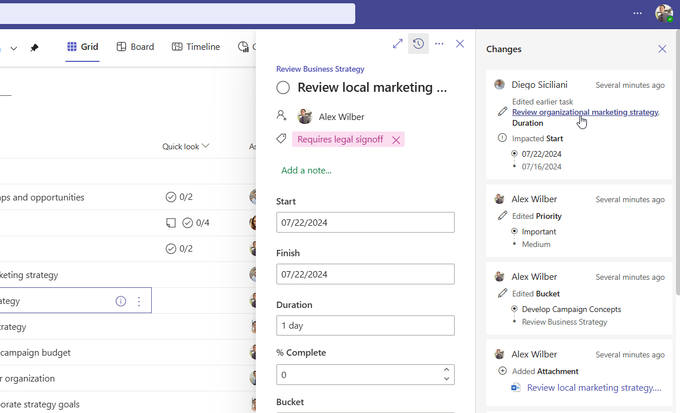The image size is (680, 413).
Task: Open the 0/4 checklist indicator
Action: coord(196,223)
